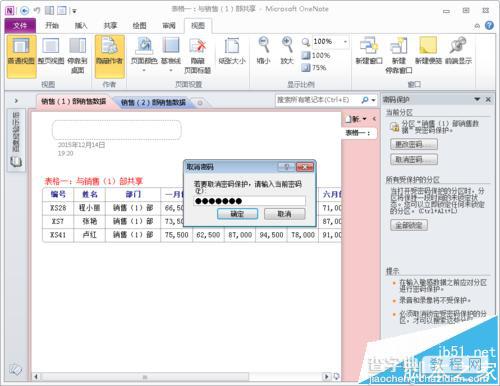Viewport: 500px width, 386px height.
Task: Toggle Keep on Top (前端显示) pin
Action: [458, 51]
